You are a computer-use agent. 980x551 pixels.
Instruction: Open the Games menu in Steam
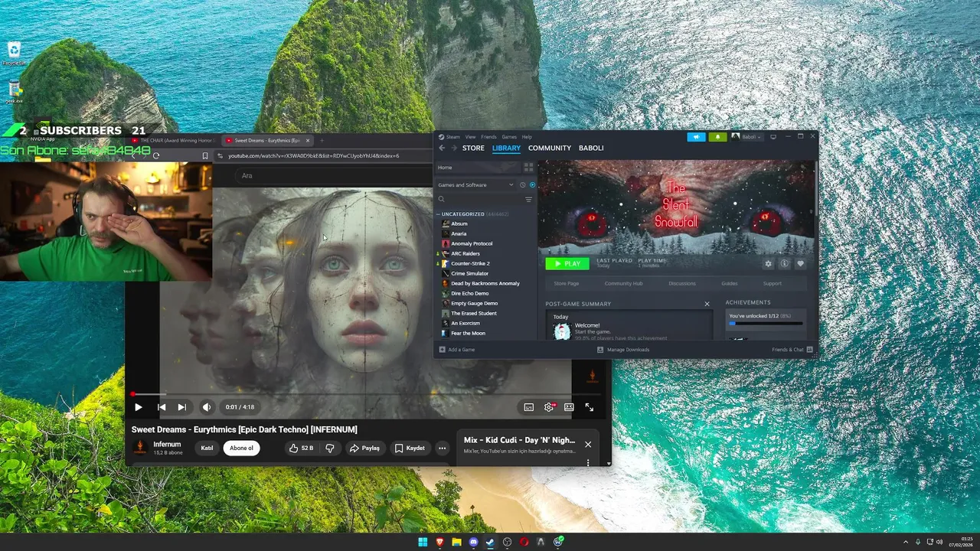509,137
